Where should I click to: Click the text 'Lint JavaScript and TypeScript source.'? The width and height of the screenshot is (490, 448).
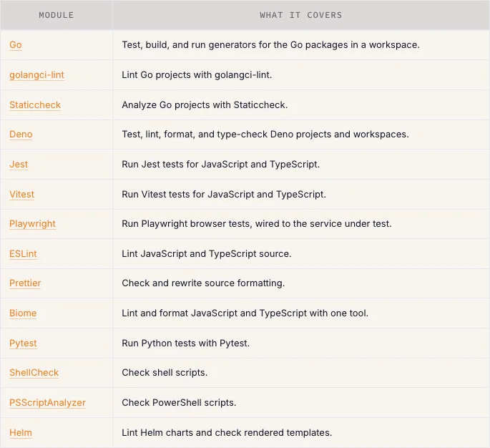[207, 254]
